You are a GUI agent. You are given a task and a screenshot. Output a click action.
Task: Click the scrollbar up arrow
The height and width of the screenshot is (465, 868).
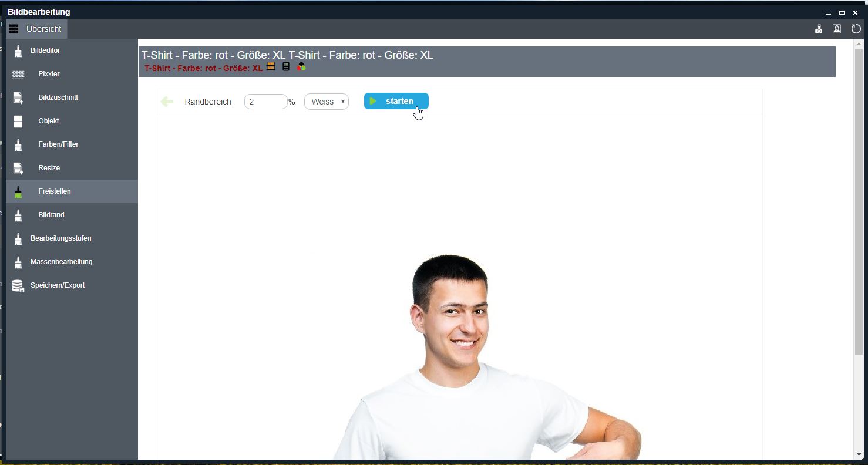(x=859, y=44)
